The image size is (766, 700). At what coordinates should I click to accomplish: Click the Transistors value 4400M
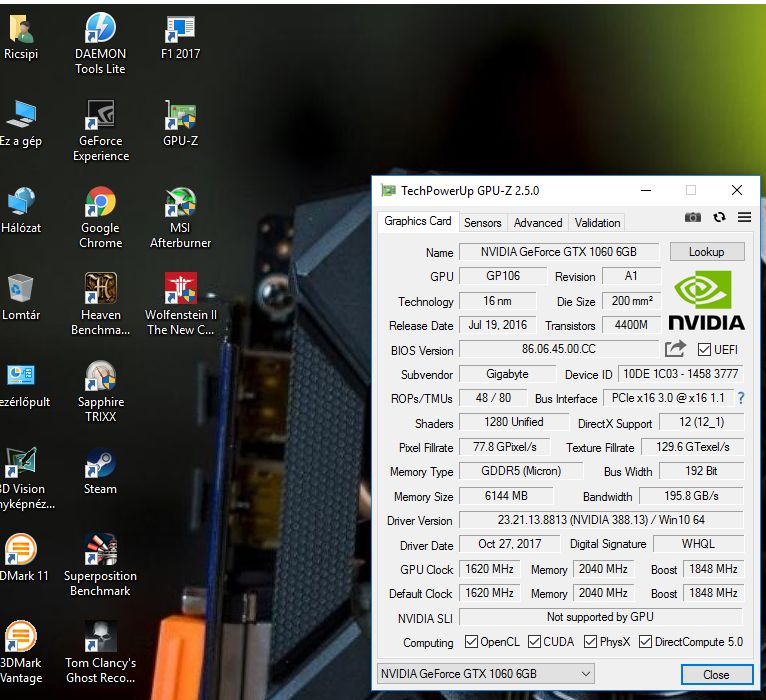pos(631,325)
